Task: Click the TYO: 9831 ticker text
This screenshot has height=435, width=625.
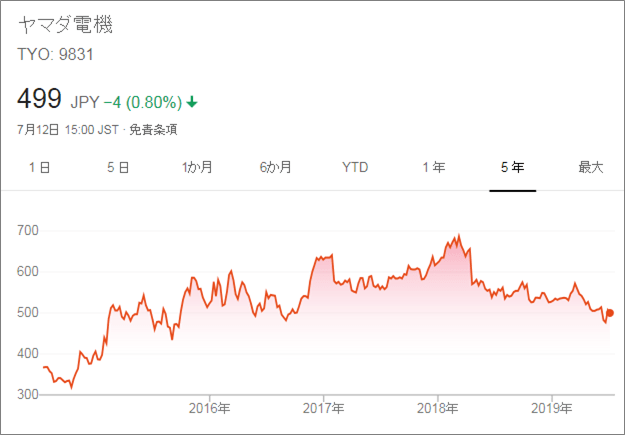Action: click(x=55, y=54)
